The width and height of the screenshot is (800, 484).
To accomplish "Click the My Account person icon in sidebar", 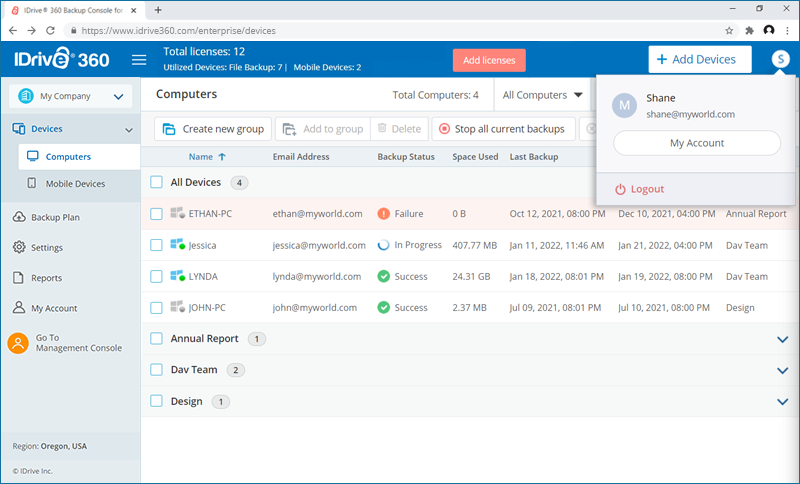I will point(19,308).
